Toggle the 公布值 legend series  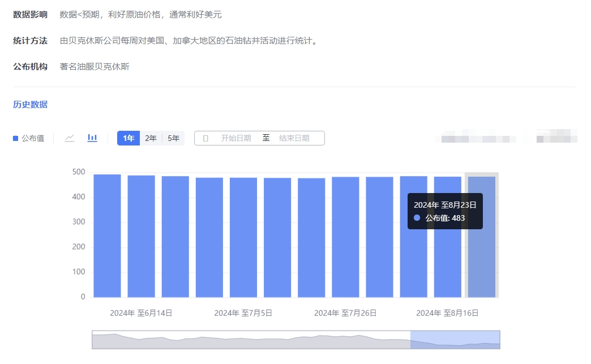click(29, 138)
